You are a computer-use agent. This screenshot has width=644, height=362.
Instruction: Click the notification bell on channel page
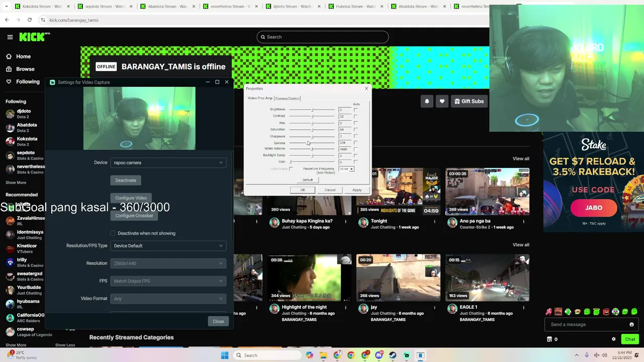[427, 101]
